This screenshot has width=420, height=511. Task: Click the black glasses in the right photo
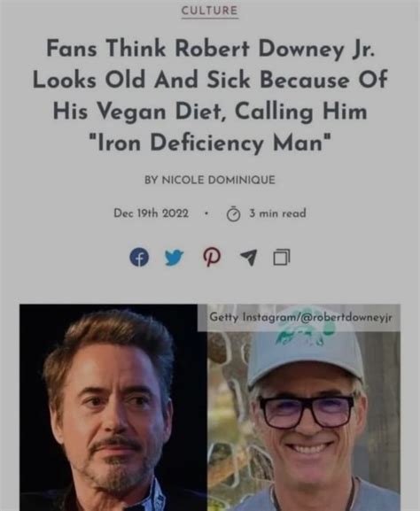click(307, 411)
